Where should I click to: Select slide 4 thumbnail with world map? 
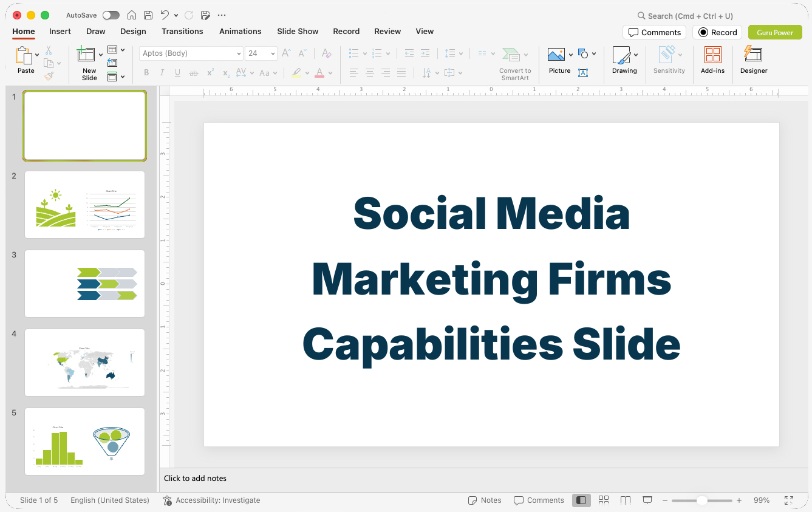tap(84, 363)
